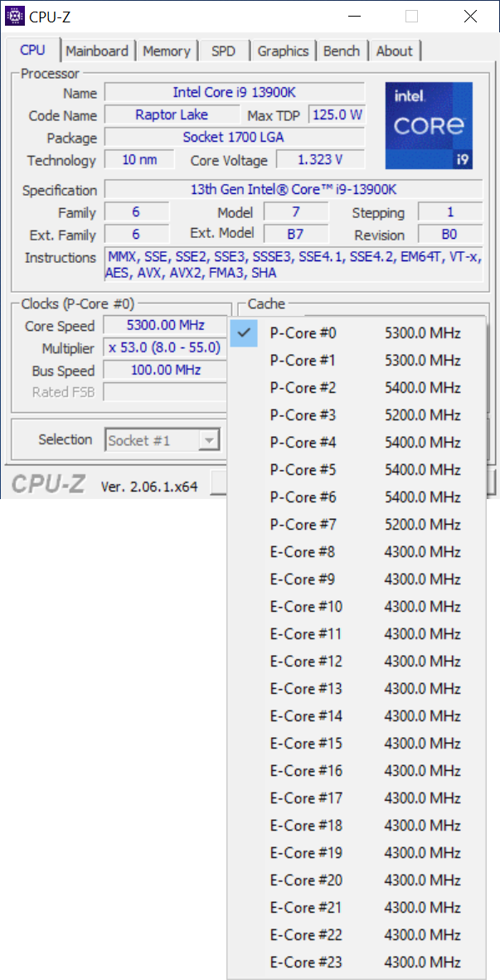Choose E-Core #10 from the menu
The image size is (500, 980).
357,606
